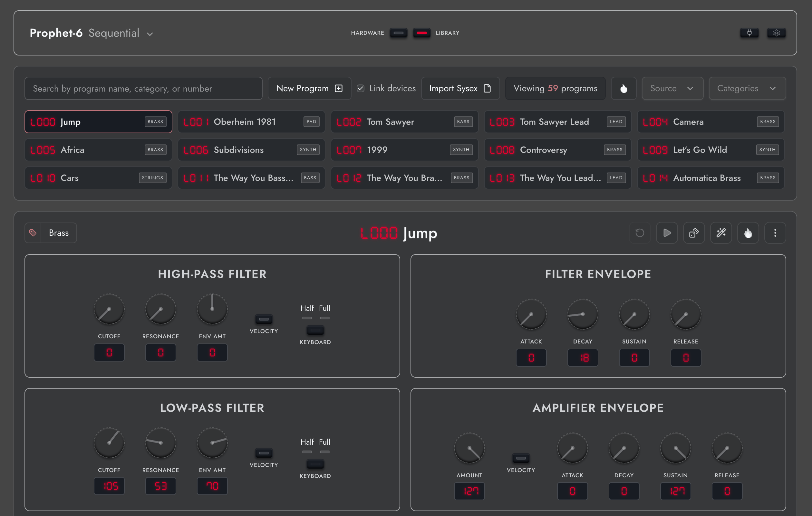Select program L008 Controversy

(558, 150)
